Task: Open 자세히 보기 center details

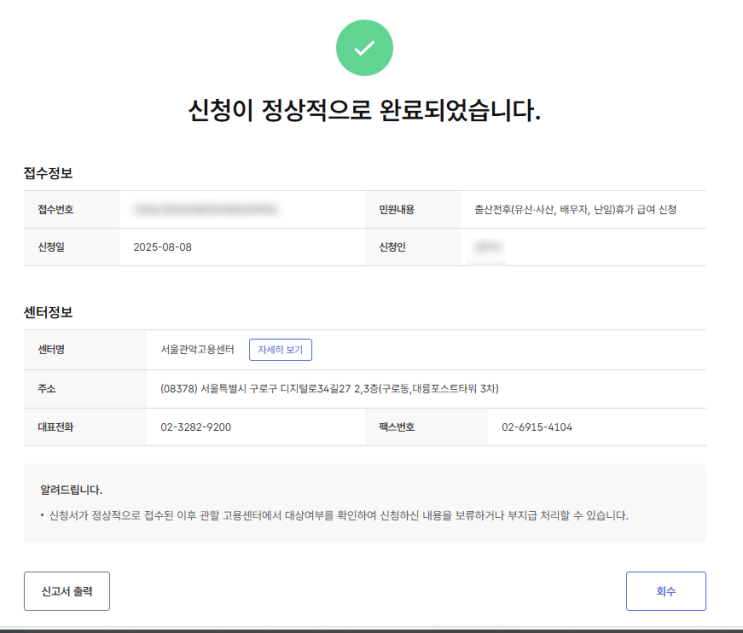Action: click(281, 350)
